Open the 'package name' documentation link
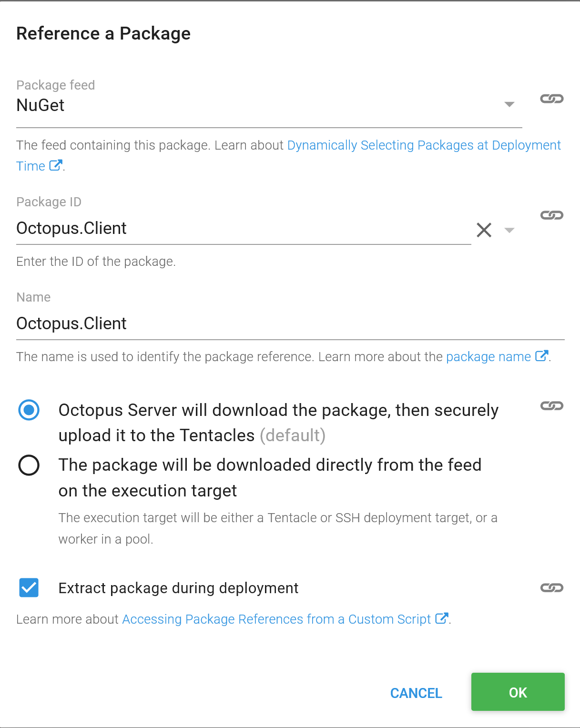The image size is (580, 728). (488, 356)
